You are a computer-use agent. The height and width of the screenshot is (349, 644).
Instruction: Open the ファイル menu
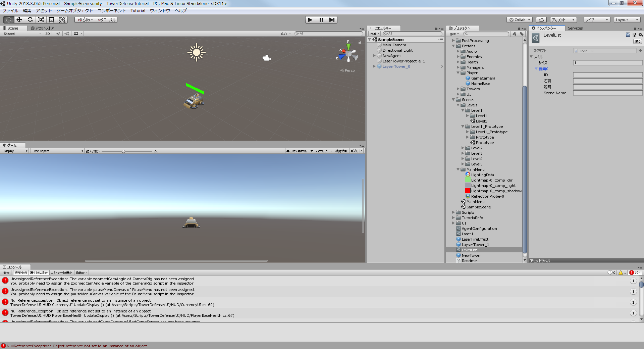(11, 11)
